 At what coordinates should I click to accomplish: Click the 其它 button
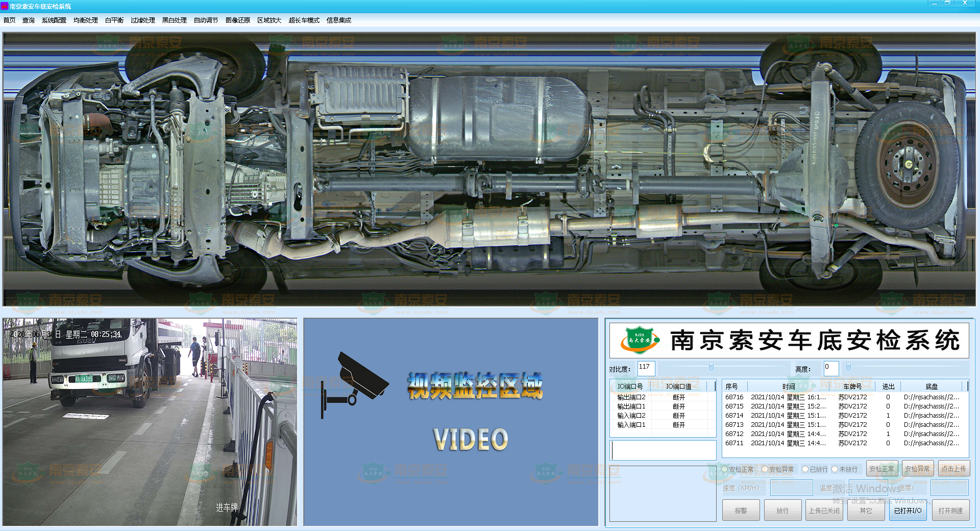click(866, 511)
